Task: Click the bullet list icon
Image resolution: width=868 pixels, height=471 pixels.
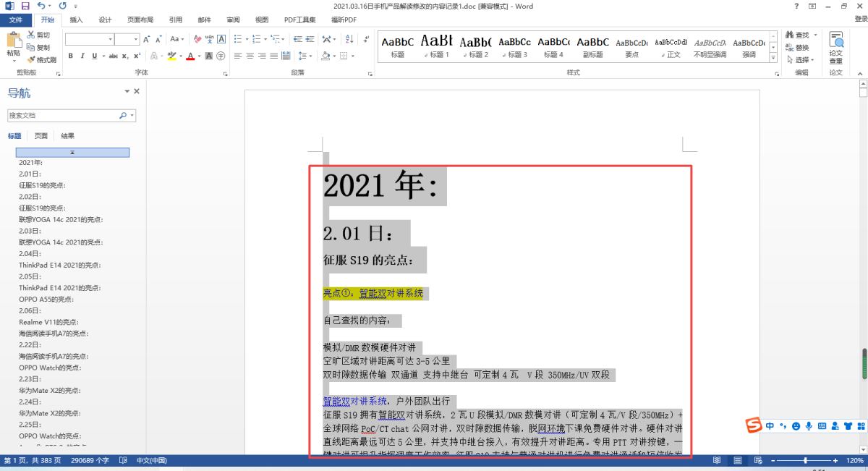Action: coord(237,39)
